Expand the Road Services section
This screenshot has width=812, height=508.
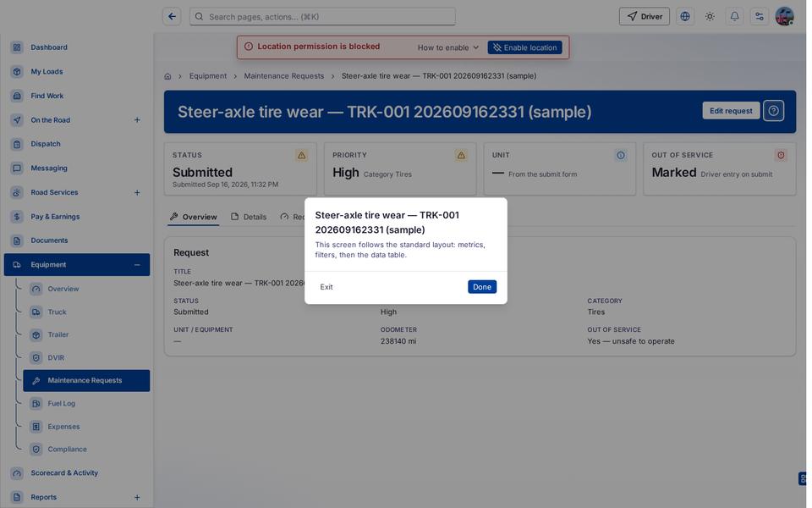pos(137,193)
